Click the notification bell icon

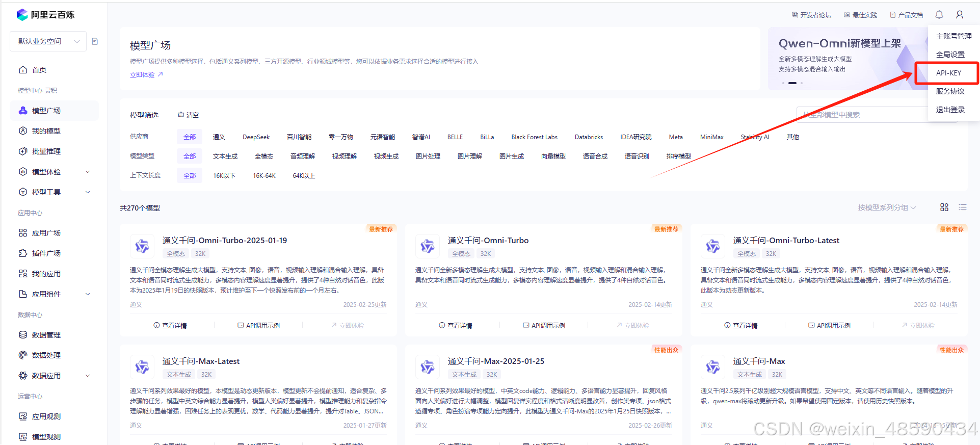coord(939,15)
